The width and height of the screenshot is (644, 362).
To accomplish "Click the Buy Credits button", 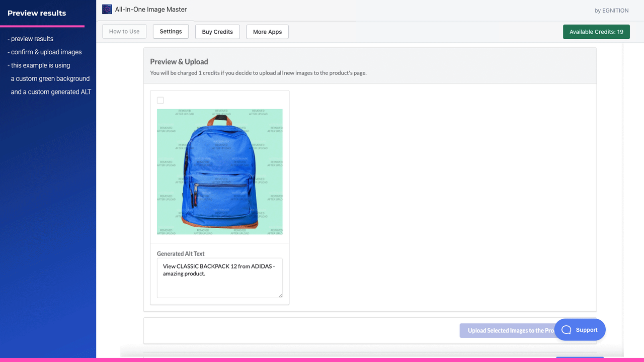I will click(217, 32).
